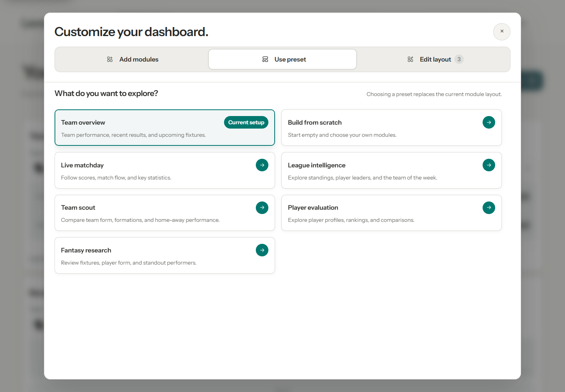The image size is (565, 392).
Task: Click the Team scout arrow icon
Action: (x=262, y=208)
